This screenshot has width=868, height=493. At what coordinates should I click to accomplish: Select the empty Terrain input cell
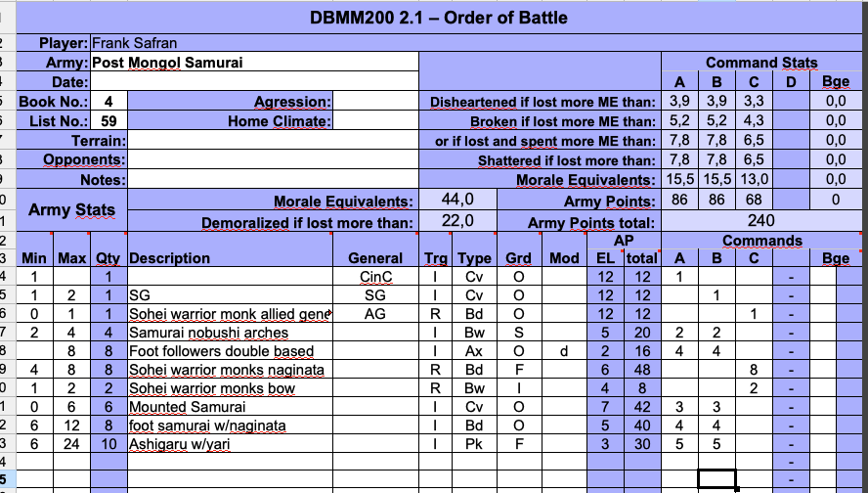click(274, 141)
